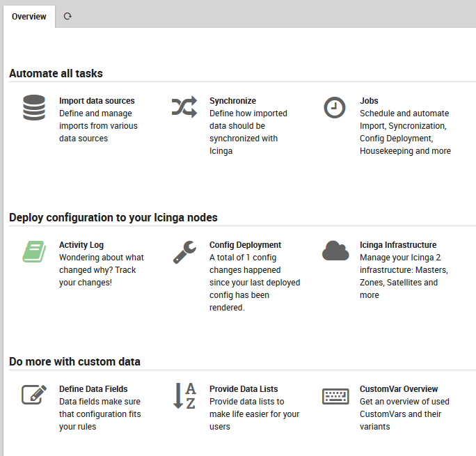Click the Provide Data Lists A-Z sort icon
The height and width of the screenshot is (456, 476).
(x=184, y=395)
